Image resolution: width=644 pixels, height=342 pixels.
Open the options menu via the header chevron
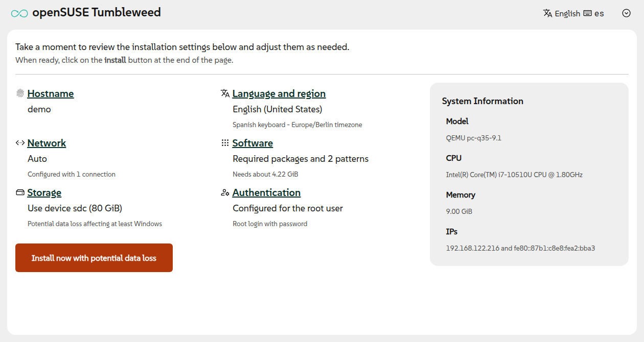point(627,13)
